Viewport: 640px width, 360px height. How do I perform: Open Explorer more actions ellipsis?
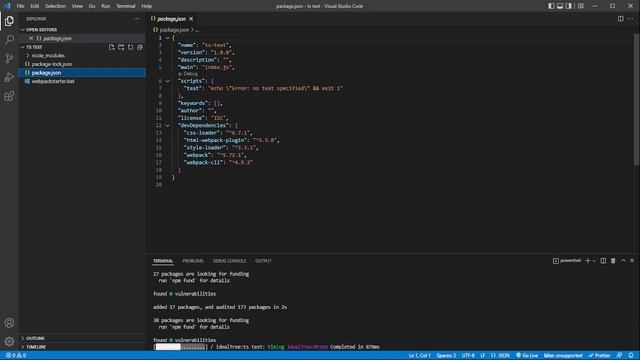point(136,19)
